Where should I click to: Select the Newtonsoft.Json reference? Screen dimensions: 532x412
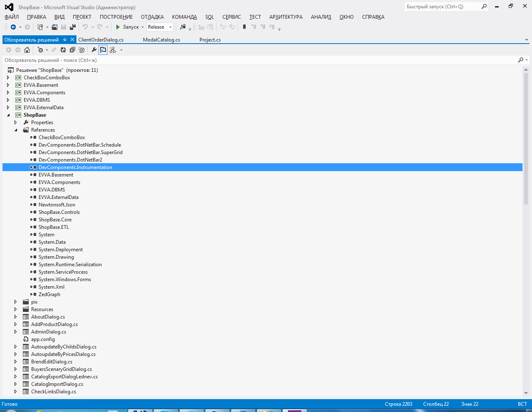[57, 205]
